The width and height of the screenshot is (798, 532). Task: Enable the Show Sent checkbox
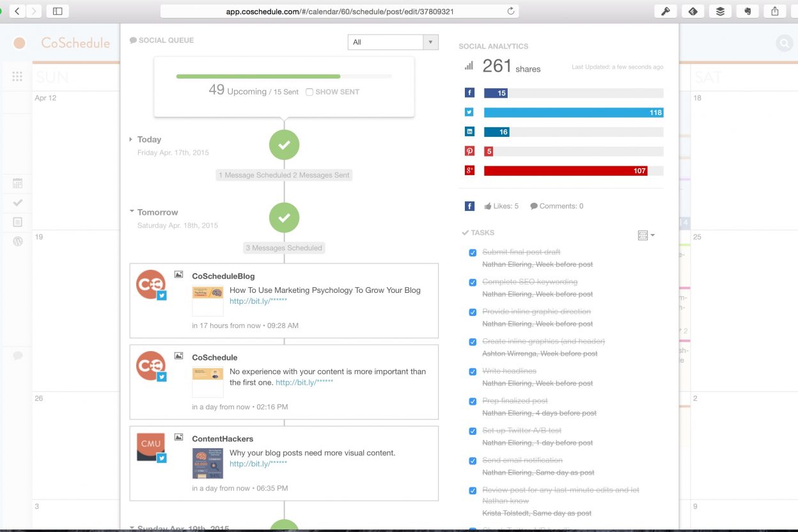[309, 92]
